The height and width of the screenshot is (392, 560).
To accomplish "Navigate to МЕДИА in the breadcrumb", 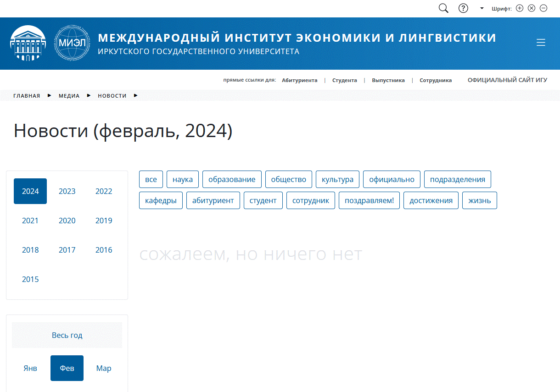I will coord(69,96).
